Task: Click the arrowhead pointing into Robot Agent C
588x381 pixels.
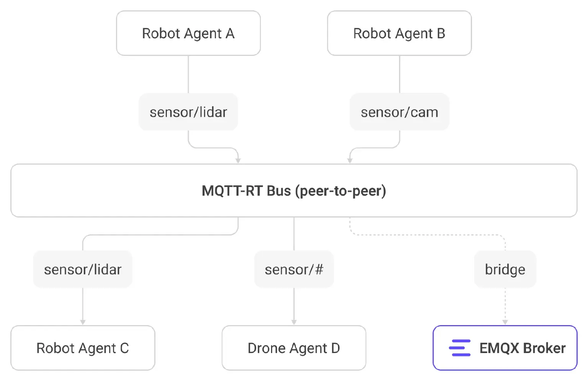Action: pos(83,322)
